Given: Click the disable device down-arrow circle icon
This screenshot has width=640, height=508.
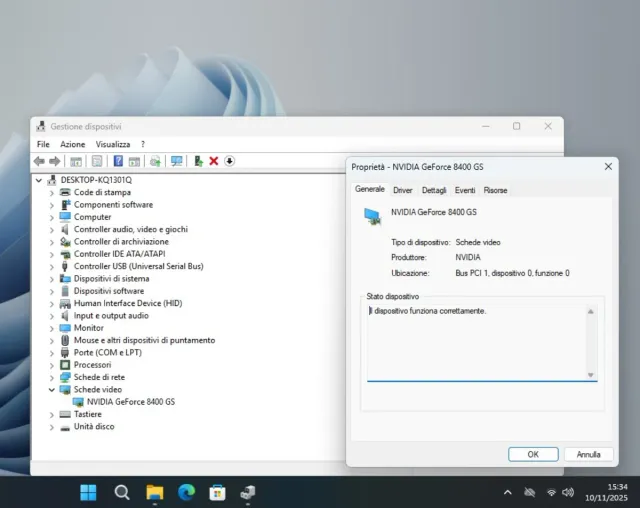Looking at the screenshot, I should [229, 161].
